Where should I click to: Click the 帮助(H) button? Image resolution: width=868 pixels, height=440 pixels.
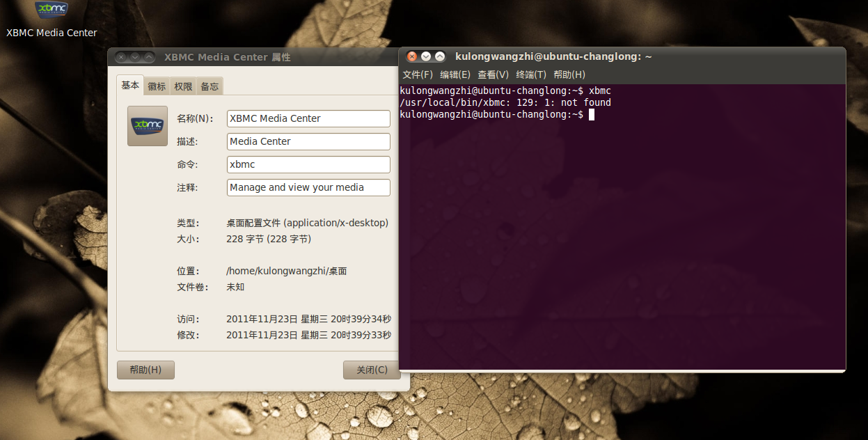(145, 370)
